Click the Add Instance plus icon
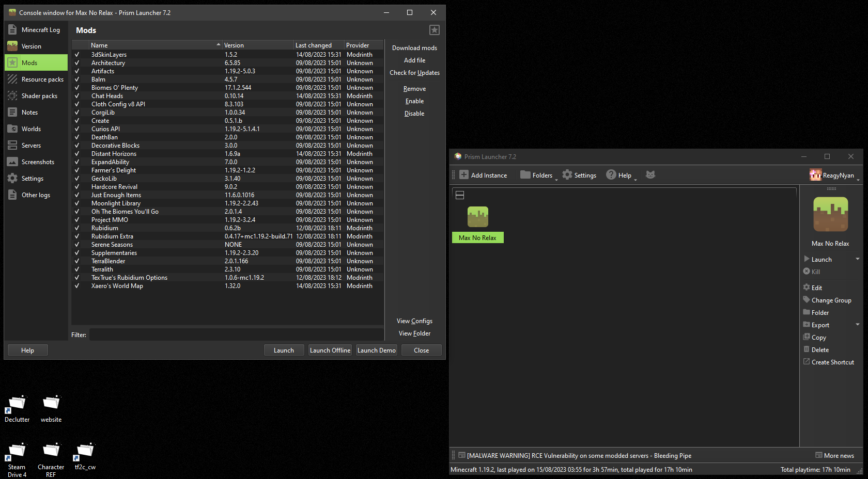Viewport: 868px width, 479px height. 464,175
